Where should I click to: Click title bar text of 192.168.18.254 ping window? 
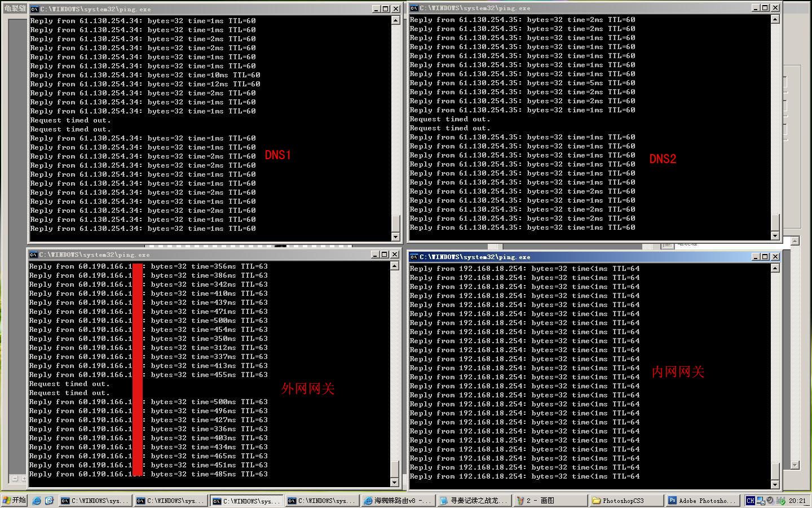pos(475,257)
